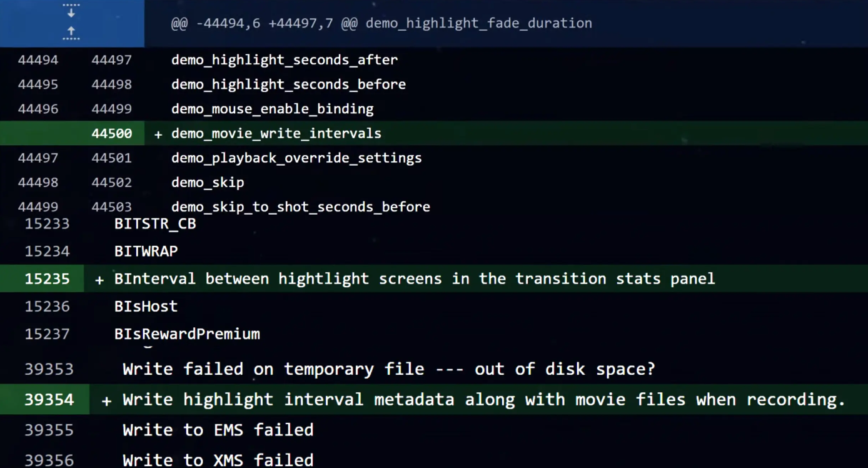Viewport: 868px width, 468px height.
Task: Click the 'Write failed on temporary file' line
Action: tap(388, 369)
